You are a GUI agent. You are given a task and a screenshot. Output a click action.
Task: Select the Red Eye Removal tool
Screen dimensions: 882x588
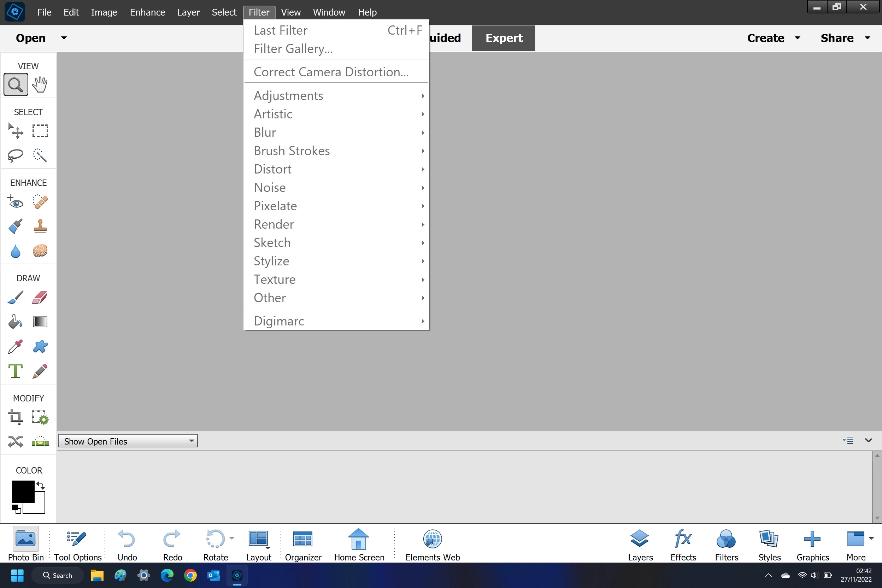tap(16, 202)
